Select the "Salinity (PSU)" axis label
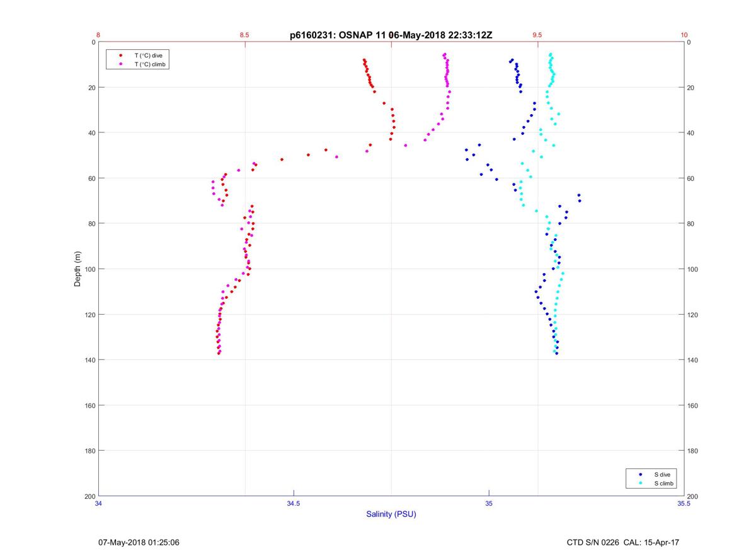This screenshot has width=756, height=558. tap(391, 514)
